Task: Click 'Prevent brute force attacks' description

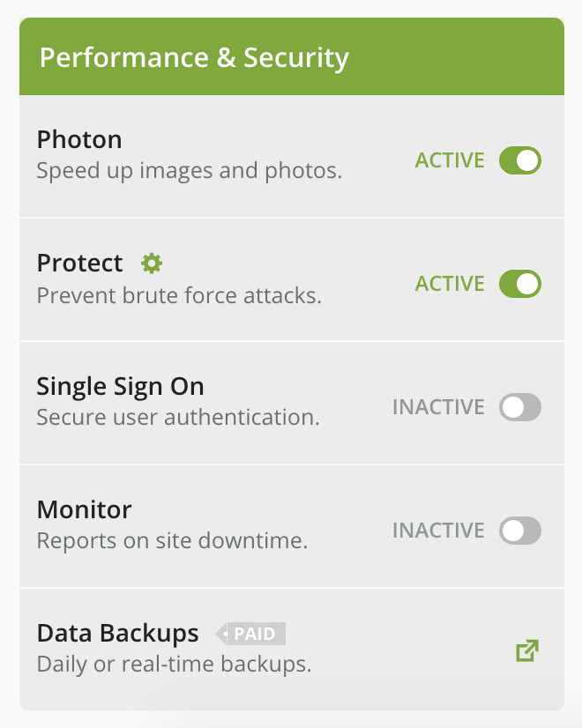Action: (179, 295)
